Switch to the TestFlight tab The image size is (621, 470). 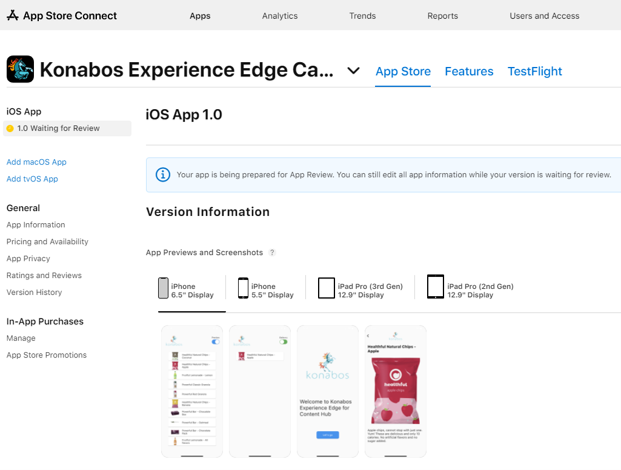click(535, 71)
